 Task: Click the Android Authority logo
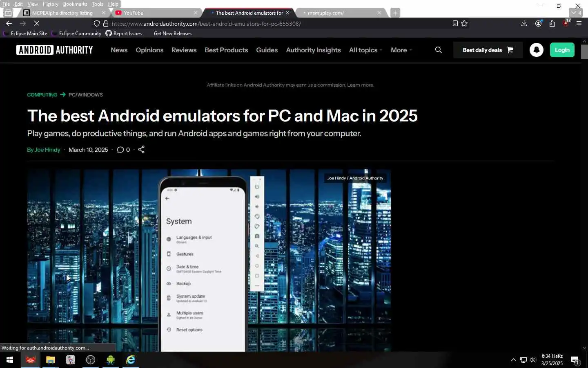pyautogui.click(x=55, y=50)
